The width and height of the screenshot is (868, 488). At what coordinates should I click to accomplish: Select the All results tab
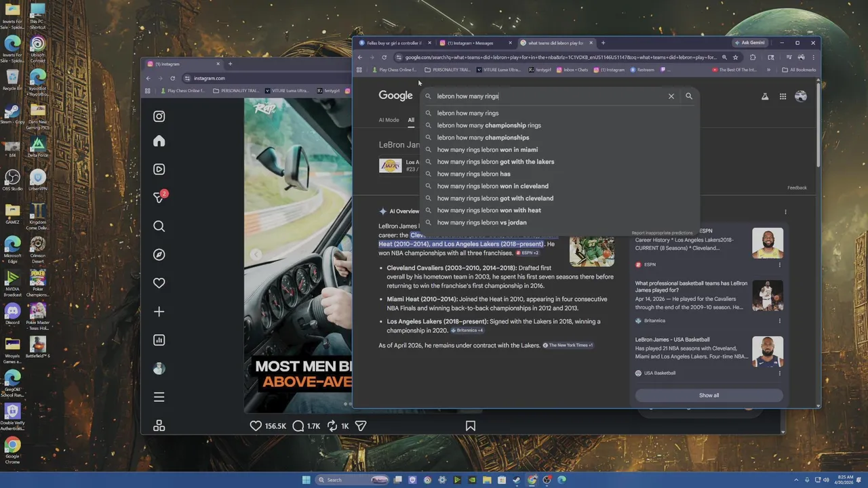[x=411, y=120]
